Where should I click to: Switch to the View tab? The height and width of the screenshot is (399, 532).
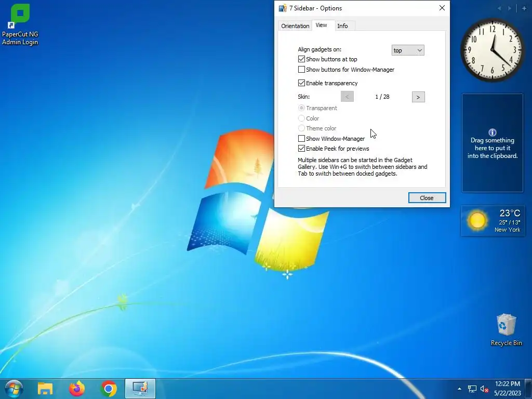(x=321, y=25)
